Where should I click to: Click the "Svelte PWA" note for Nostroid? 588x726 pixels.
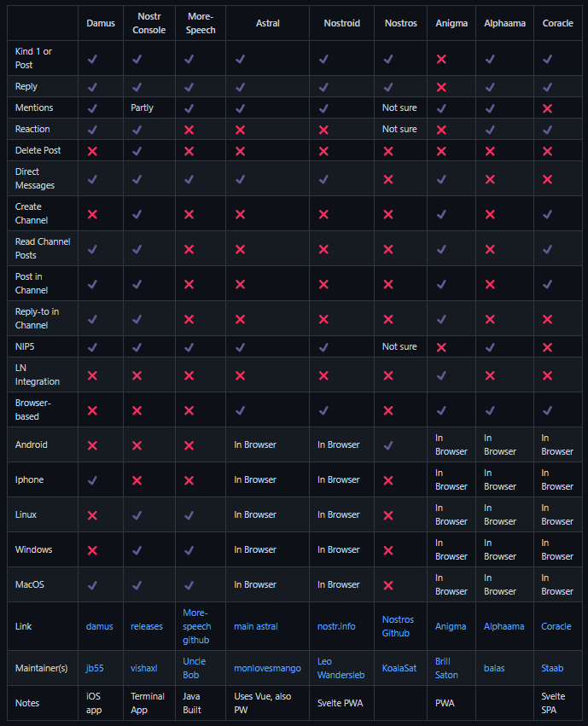[x=340, y=703]
